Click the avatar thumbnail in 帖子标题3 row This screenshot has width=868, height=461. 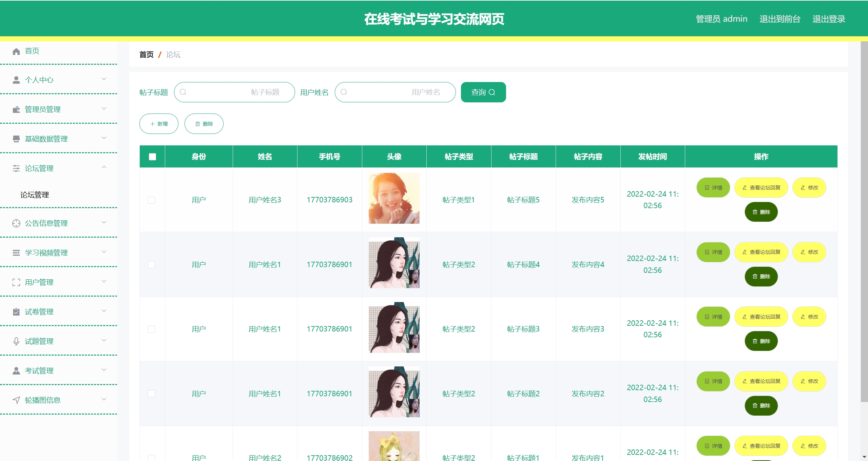pos(394,327)
